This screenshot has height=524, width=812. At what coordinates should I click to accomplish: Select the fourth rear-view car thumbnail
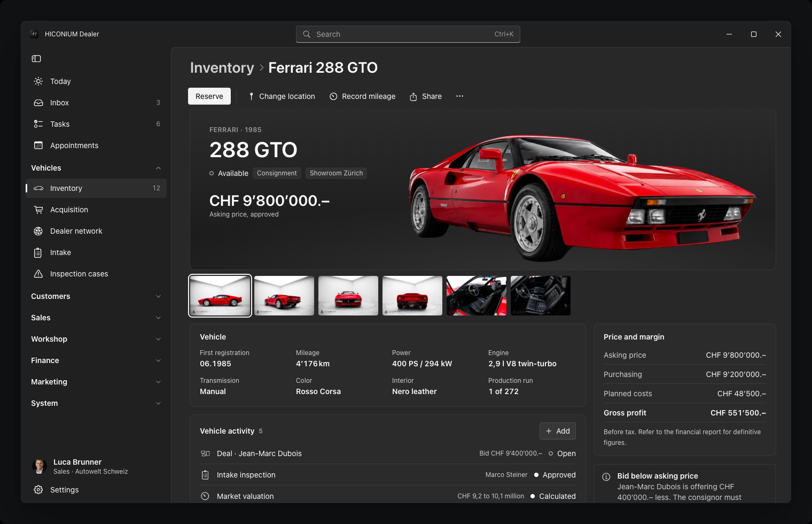point(412,296)
